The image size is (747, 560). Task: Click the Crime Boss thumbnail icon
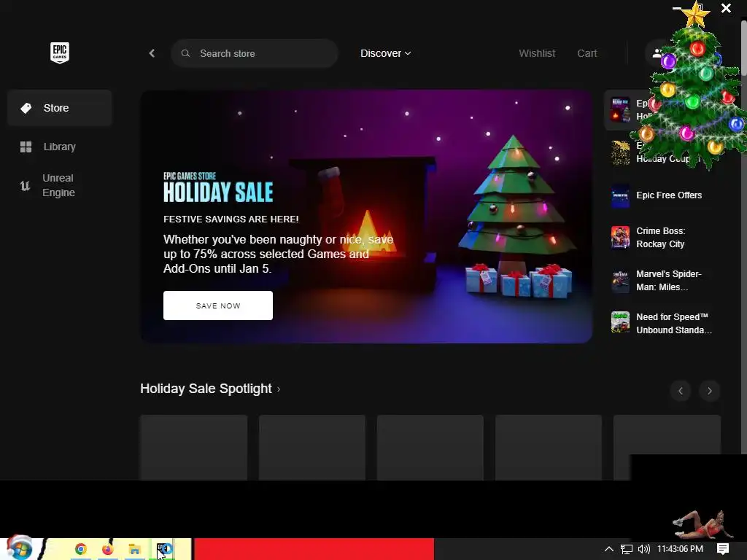(620, 237)
